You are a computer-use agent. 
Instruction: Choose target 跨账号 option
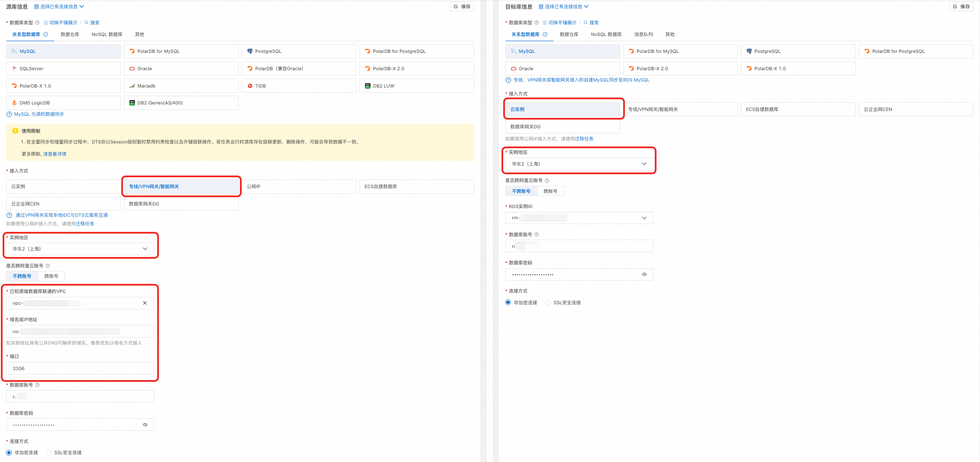pyautogui.click(x=550, y=191)
